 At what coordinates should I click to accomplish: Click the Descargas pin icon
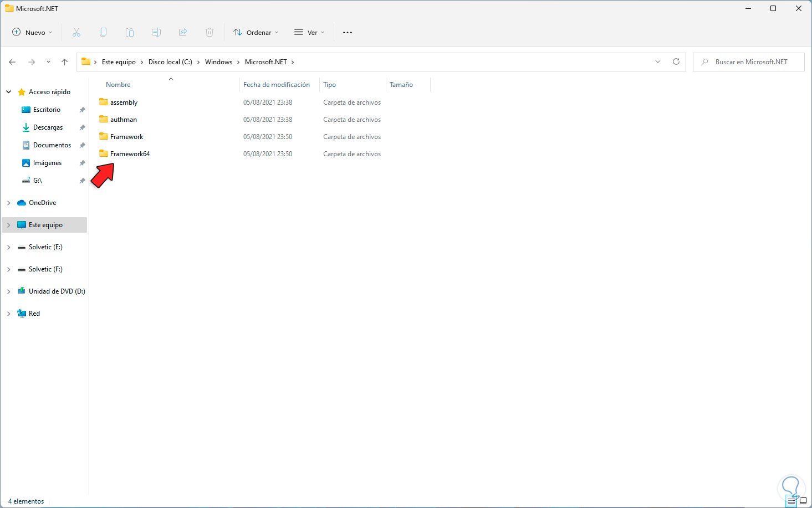click(82, 127)
